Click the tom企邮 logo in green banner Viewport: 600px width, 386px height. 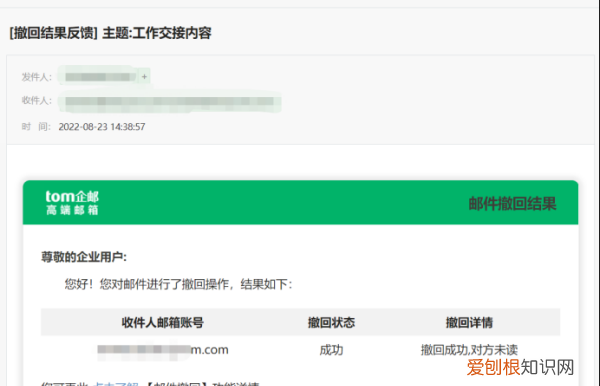click(x=72, y=202)
